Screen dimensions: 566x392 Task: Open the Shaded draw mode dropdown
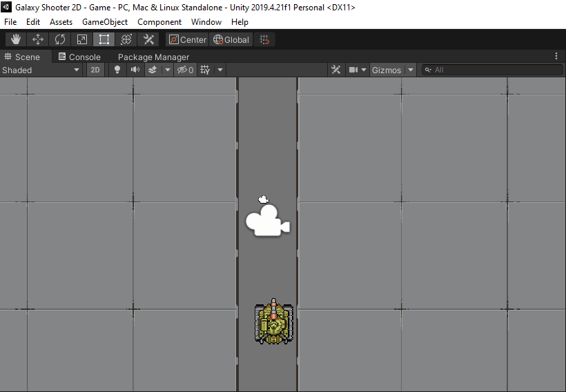[x=41, y=70]
